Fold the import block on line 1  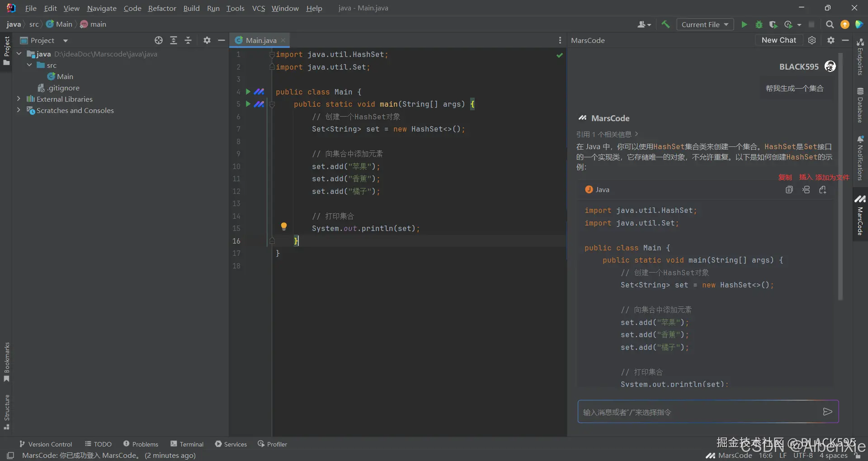click(x=272, y=55)
